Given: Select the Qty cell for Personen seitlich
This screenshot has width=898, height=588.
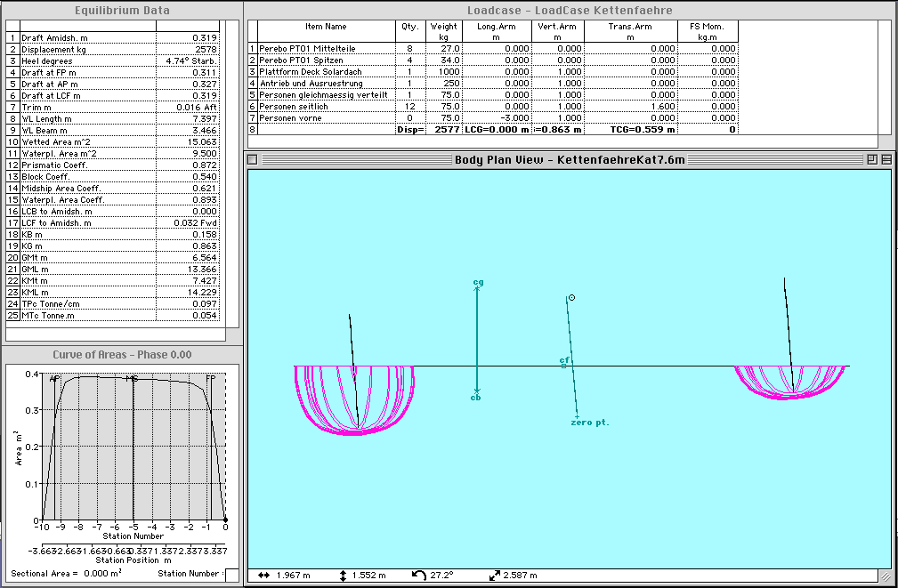Looking at the screenshot, I should [x=409, y=106].
